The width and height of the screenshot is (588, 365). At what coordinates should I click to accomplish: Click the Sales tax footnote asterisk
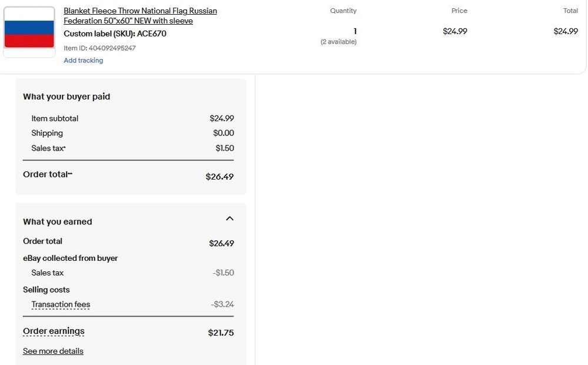click(x=65, y=147)
